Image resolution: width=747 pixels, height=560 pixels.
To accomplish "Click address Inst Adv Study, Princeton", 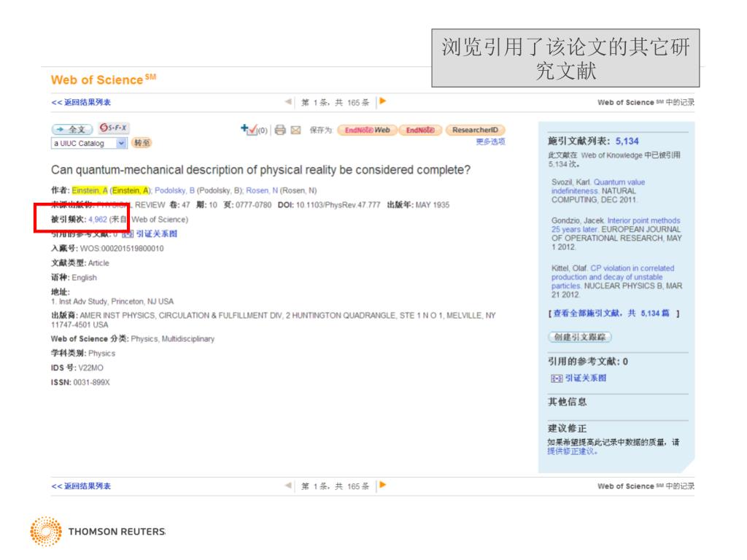I will [x=116, y=302].
